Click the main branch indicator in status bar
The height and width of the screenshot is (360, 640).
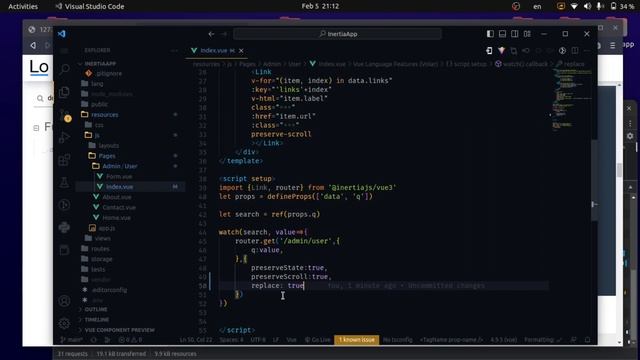click(x=71, y=340)
